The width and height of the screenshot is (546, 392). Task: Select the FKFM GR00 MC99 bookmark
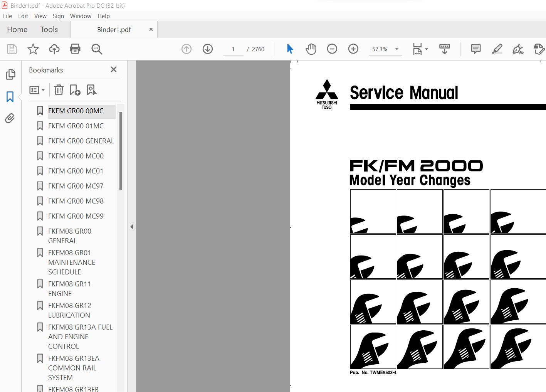tap(76, 216)
